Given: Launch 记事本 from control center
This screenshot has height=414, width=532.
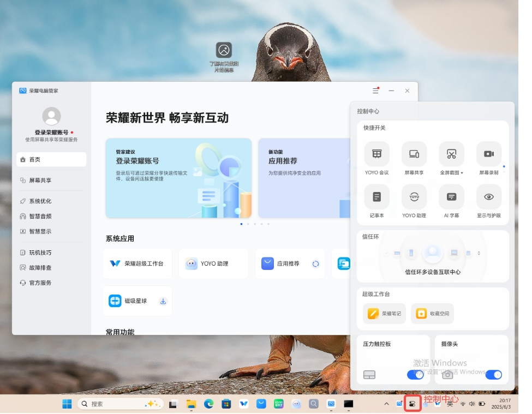Looking at the screenshot, I should [376, 197].
